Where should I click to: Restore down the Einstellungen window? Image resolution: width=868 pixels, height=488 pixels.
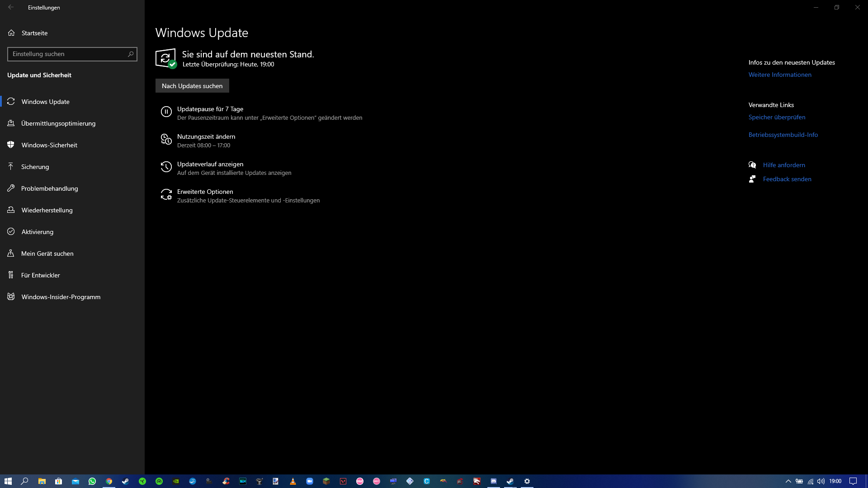[837, 7]
